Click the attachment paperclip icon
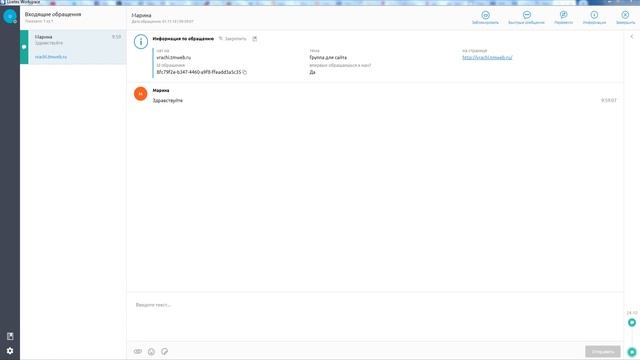640x360 pixels. pos(138,351)
